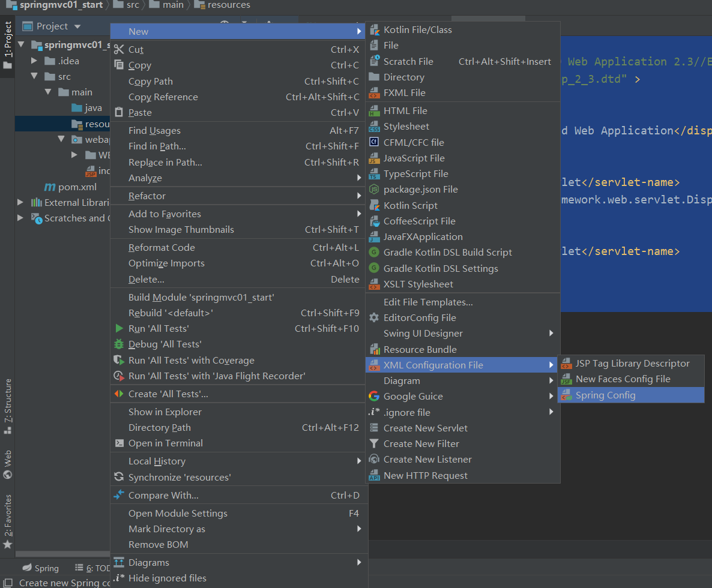Click the Spring Config file icon
The height and width of the screenshot is (588, 712).
[566, 395]
